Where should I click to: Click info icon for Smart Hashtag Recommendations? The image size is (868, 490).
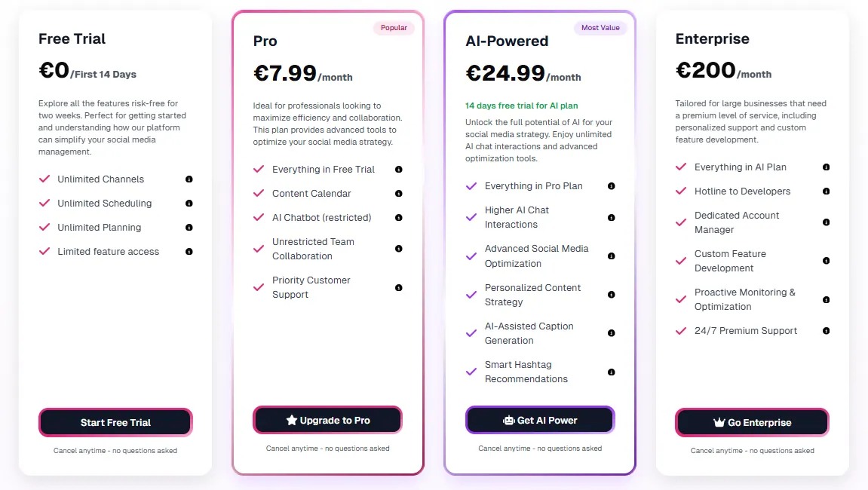pos(611,372)
